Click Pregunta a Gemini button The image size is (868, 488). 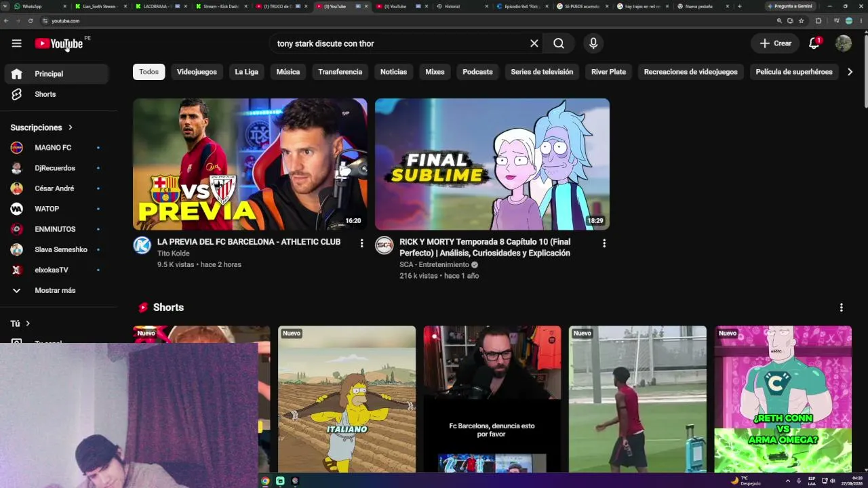pos(789,6)
